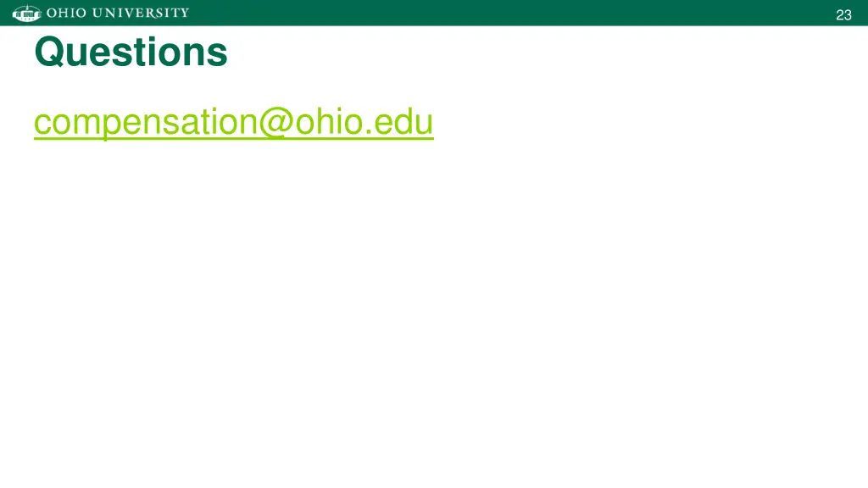868x488 pixels.
Task: Click the letter Y ending UNIVERSITY
Action: (184, 13)
